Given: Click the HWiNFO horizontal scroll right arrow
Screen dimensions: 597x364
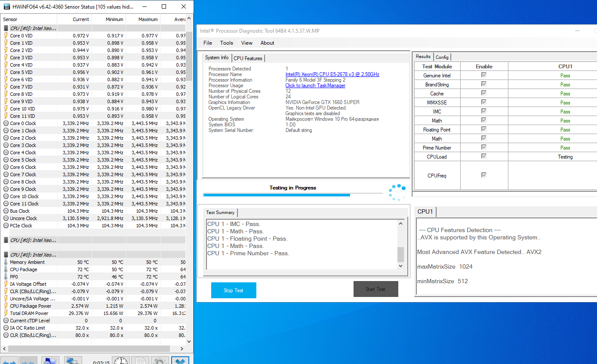Looking at the screenshot, I should (x=182, y=349).
